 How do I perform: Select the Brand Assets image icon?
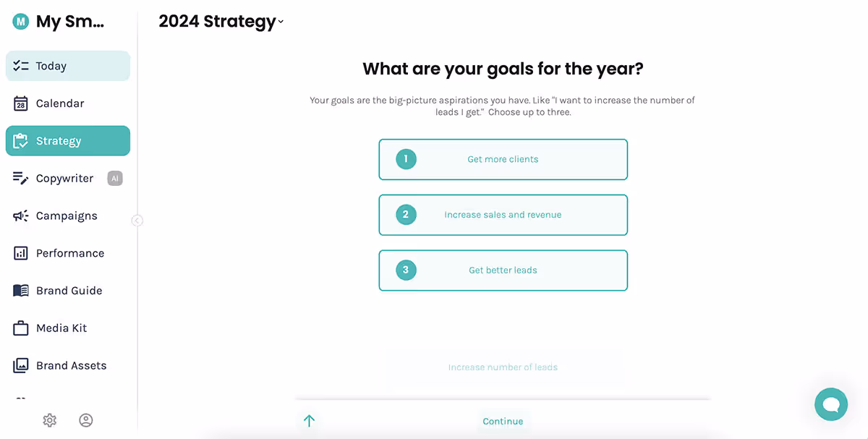pos(20,365)
